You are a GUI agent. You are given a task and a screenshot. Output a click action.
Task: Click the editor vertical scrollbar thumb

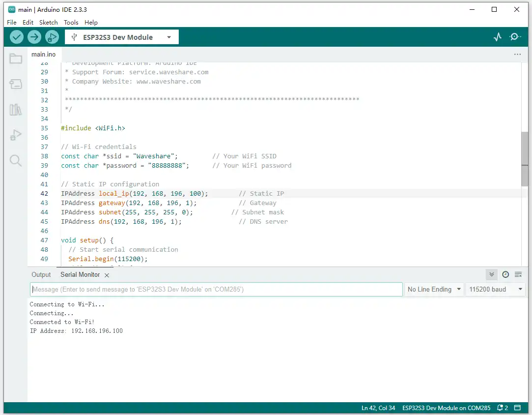click(525, 159)
